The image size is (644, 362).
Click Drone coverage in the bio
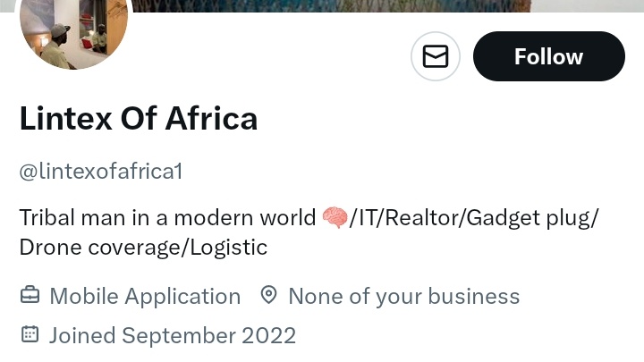point(100,247)
